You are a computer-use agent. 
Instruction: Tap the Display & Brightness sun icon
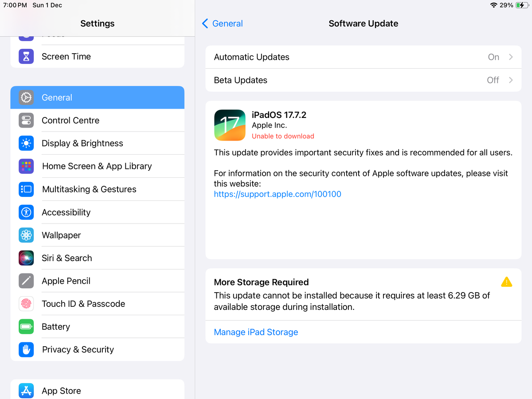tap(26, 143)
